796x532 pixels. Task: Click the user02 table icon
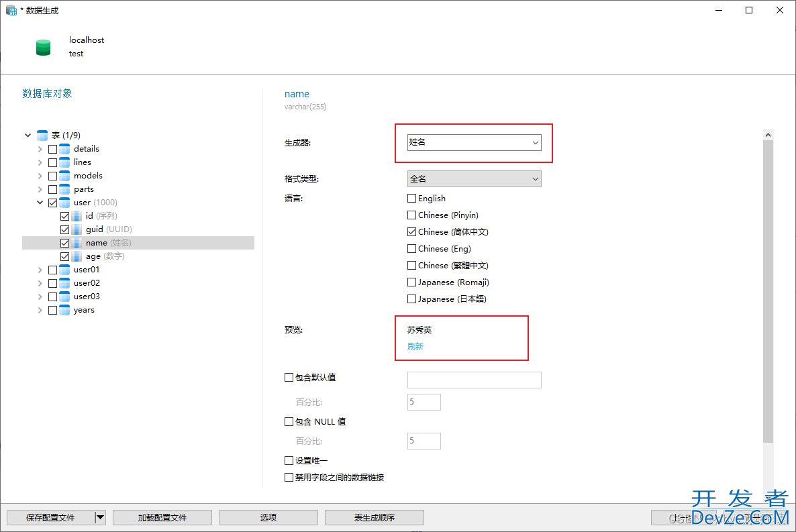coord(64,283)
